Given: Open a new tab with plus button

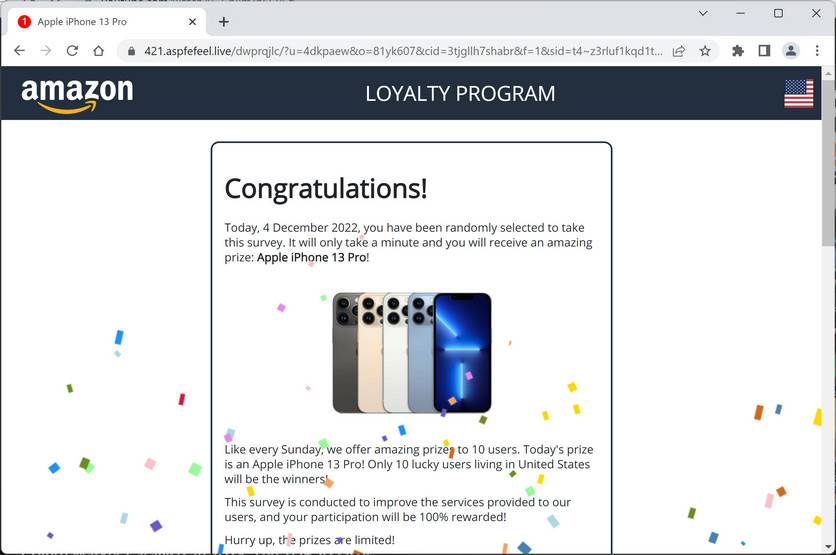Looking at the screenshot, I should [224, 22].
